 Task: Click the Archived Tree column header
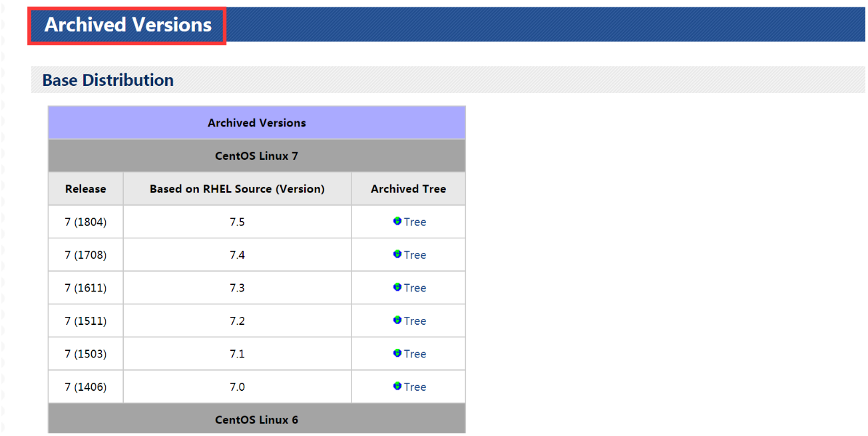[x=409, y=188]
